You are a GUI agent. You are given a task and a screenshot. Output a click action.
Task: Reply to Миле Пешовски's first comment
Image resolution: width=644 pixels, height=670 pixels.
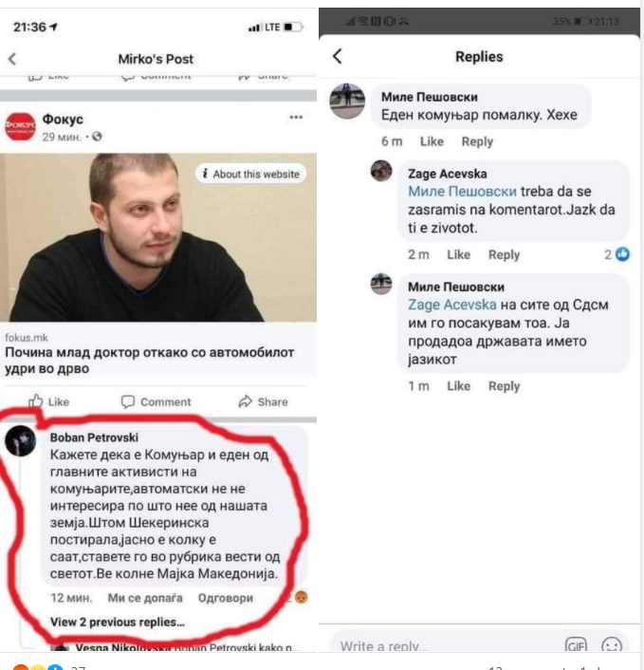coord(477,141)
